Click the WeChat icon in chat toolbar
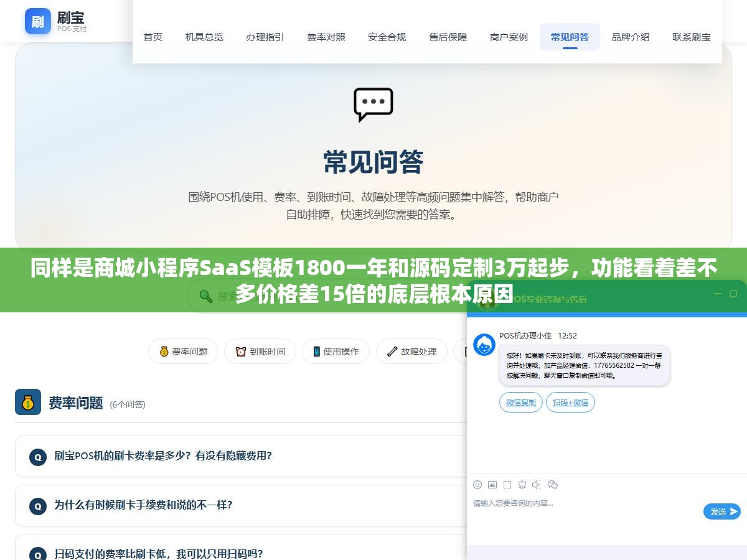Image resolution: width=747 pixels, height=560 pixels. (553, 485)
